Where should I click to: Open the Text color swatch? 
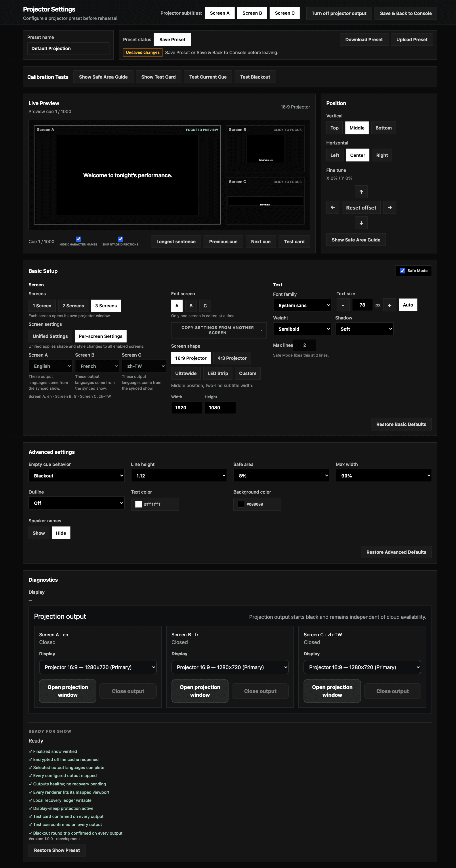138,504
